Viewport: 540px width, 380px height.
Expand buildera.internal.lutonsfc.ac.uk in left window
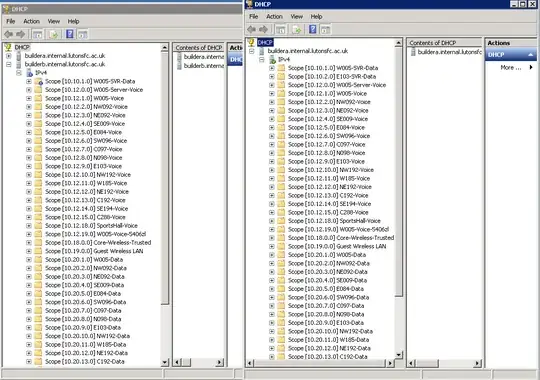pos(9,56)
